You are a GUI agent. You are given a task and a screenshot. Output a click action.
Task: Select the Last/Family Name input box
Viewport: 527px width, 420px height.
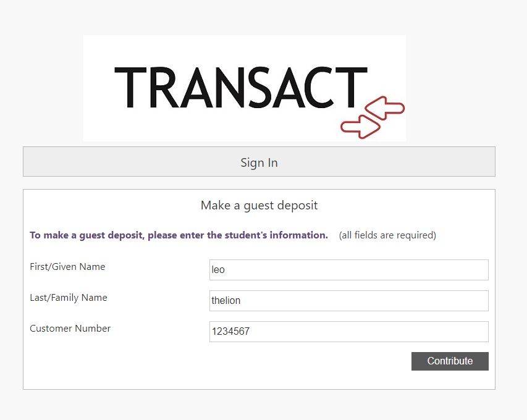pos(349,301)
